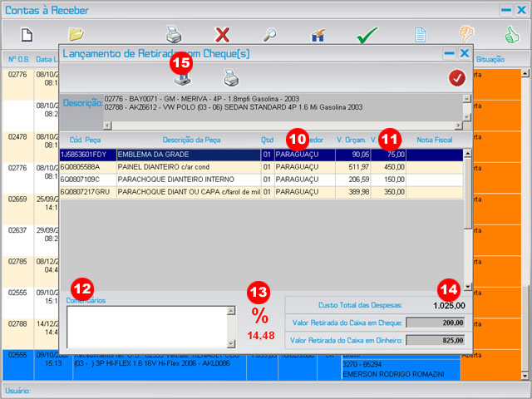Click the red circle checkmark confirm button
The height and width of the screenshot is (399, 532).
point(456,78)
